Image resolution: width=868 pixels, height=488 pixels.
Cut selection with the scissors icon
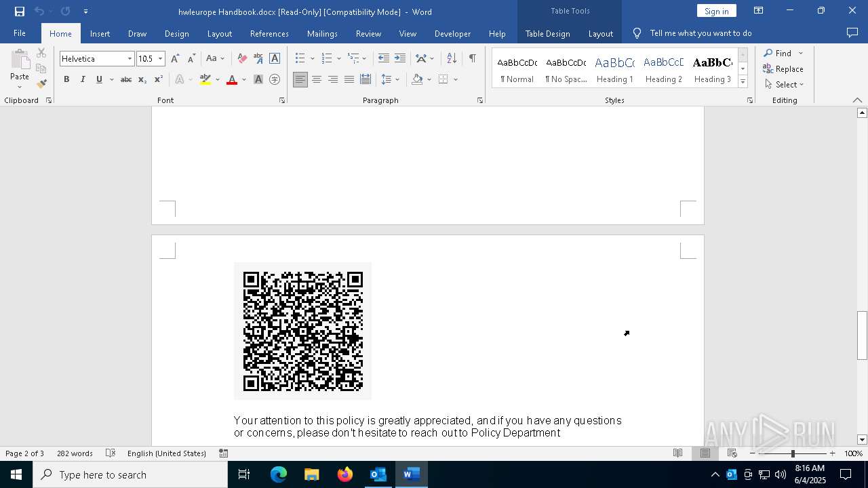41,53
